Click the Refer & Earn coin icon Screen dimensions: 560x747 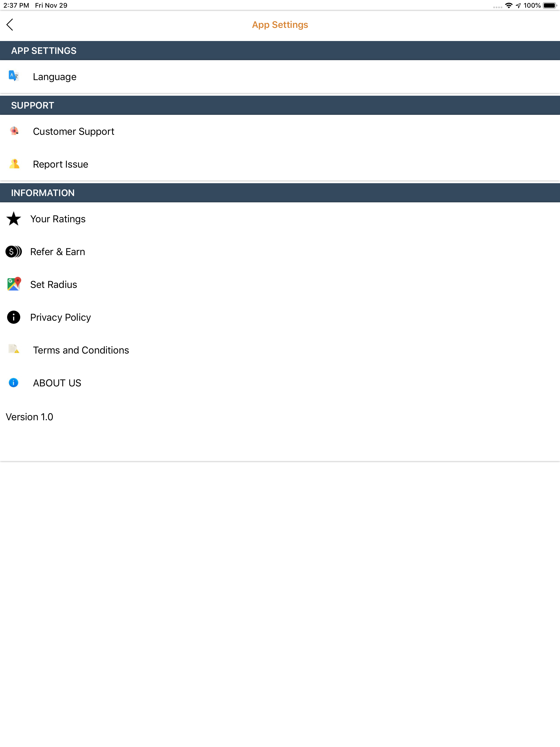(13, 252)
